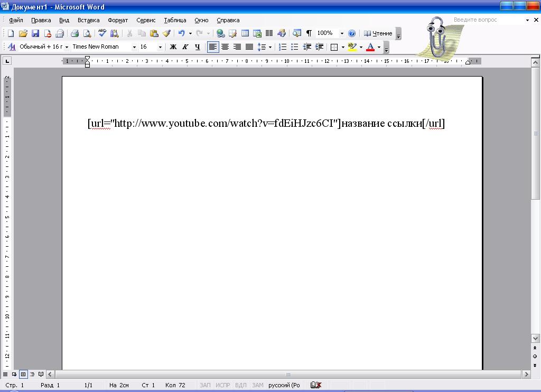
Task: Expand the Times New Roman font dropdown
Action: pos(134,47)
